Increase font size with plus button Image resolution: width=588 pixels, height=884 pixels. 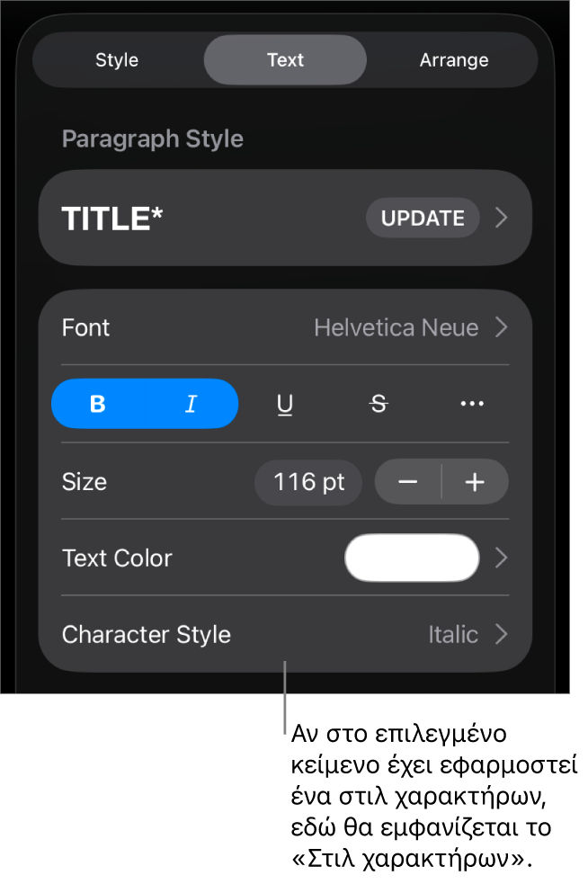click(x=475, y=482)
